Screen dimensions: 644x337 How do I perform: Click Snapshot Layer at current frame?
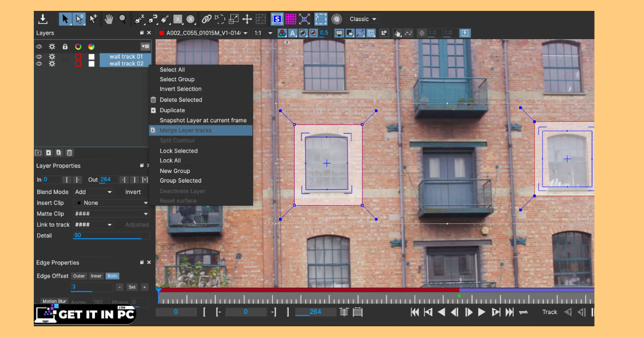(203, 120)
